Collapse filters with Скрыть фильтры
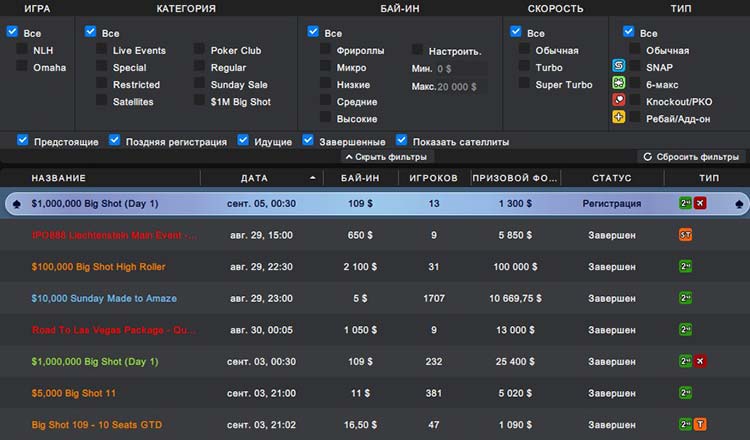 point(386,157)
